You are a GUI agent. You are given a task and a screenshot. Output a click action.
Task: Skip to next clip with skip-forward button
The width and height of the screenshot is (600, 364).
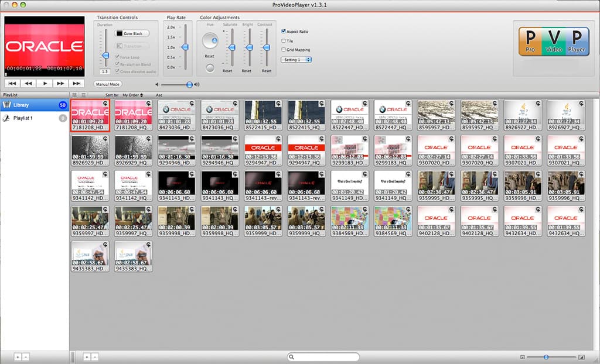[77, 83]
